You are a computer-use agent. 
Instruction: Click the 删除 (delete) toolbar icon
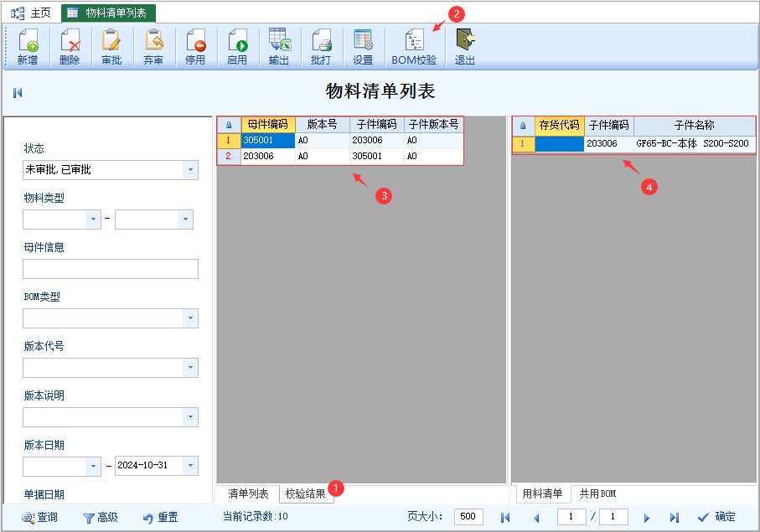point(70,47)
